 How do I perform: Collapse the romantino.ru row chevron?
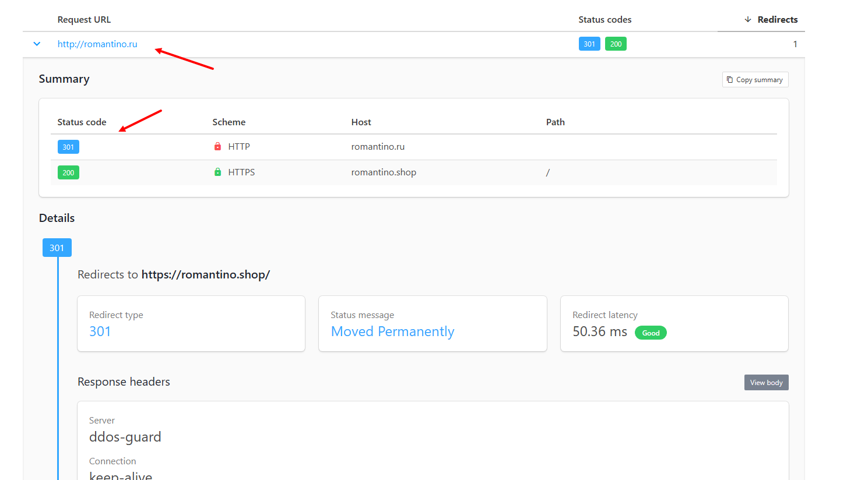[x=37, y=44]
